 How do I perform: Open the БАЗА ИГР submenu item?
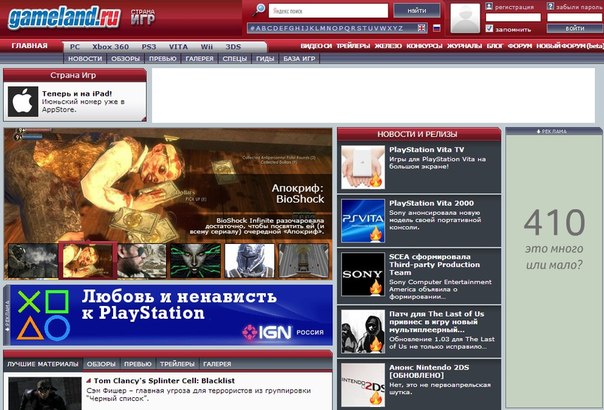pyautogui.click(x=299, y=59)
